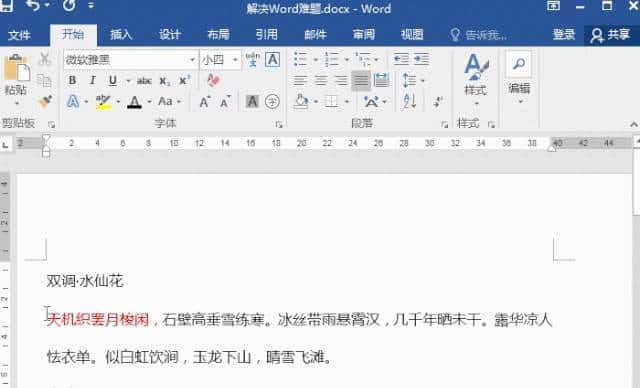Screen dimensions: 640x388
Task: Select the Format Painter brush
Action: coord(45,102)
